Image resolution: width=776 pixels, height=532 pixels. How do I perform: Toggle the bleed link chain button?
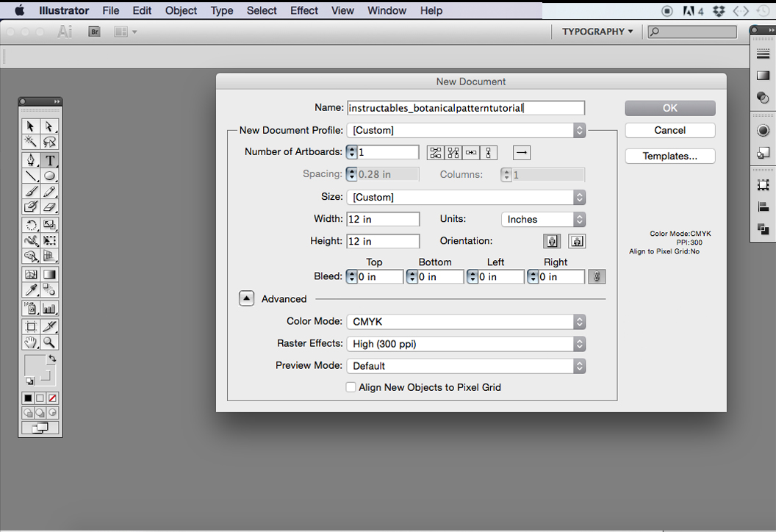[597, 276]
